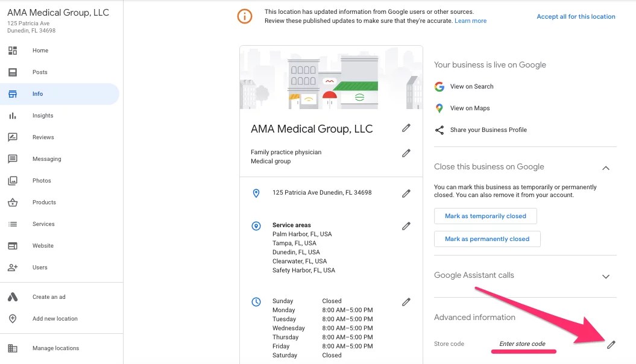This screenshot has width=636, height=364.
Task: Click Accept all for this location
Action: pyautogui.click(x=576, y=17)
